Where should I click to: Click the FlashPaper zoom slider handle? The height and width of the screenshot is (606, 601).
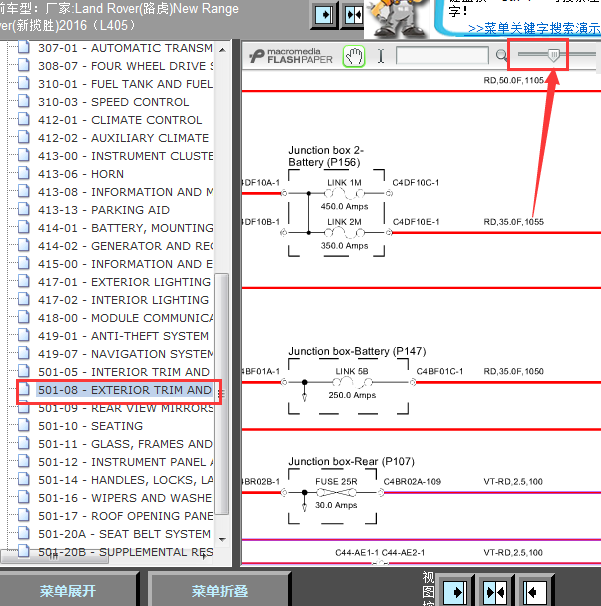(553, 55)
